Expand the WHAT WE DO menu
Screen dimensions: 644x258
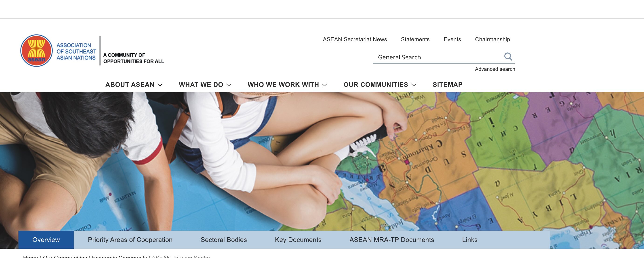coord(205,85)
